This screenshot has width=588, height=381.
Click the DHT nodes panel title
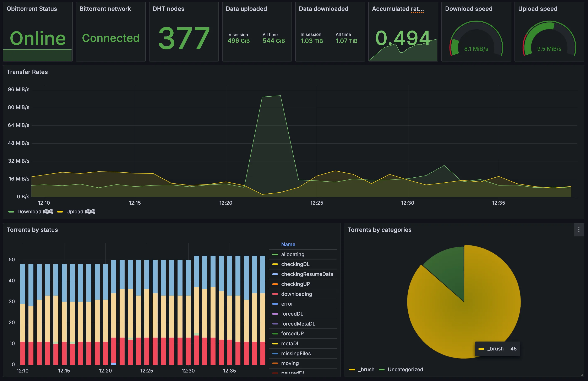pyautogui.click(x=168, y=9)
